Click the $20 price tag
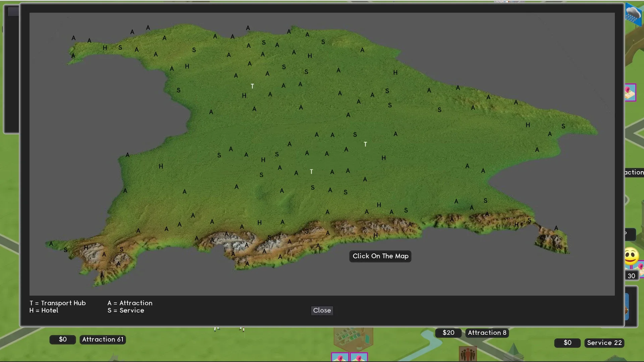Image resolution: width=644 pixels, height=362 pixels. (x=448, y=333)
